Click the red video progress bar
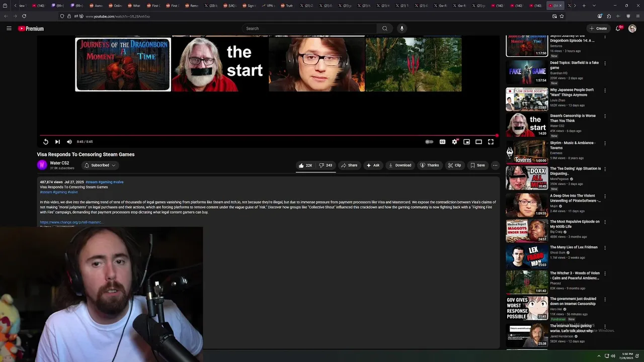Screen dimensions: 644x362 268,135
